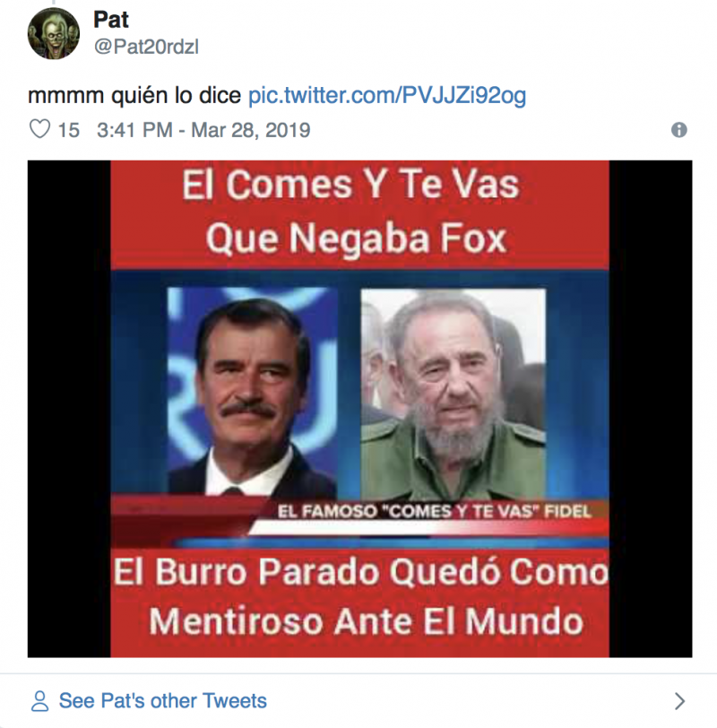This screenshot has width=717, height=728.
Task: Expand the chevron arrow next to Pat's other Tweets
Action: (679, 701)
